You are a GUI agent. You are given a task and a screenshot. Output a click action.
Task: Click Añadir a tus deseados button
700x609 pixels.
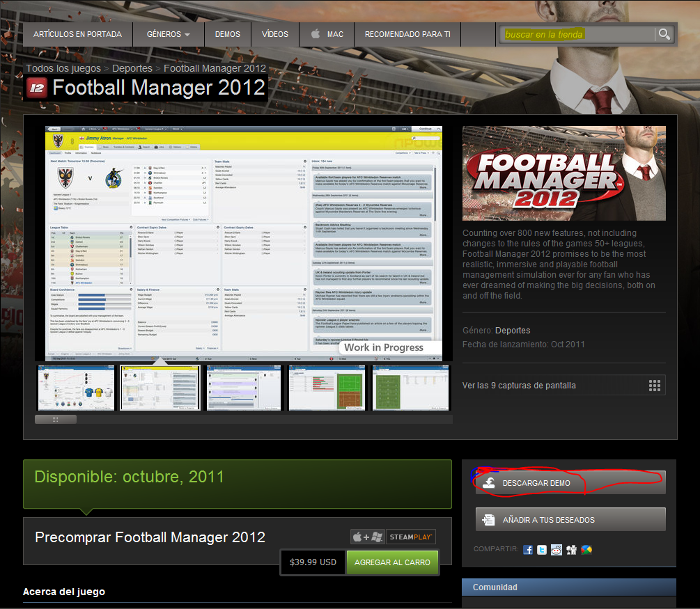coord(570,519)
